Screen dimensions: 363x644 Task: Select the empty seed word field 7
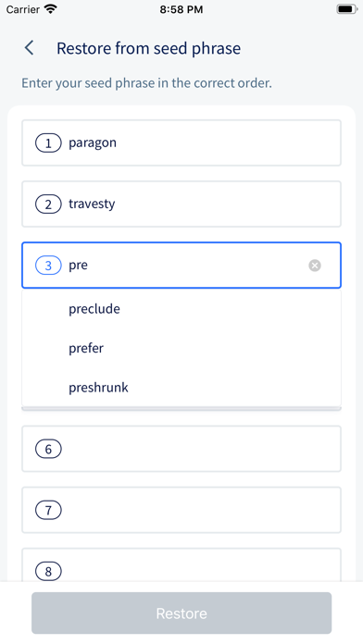click(181, 510)
